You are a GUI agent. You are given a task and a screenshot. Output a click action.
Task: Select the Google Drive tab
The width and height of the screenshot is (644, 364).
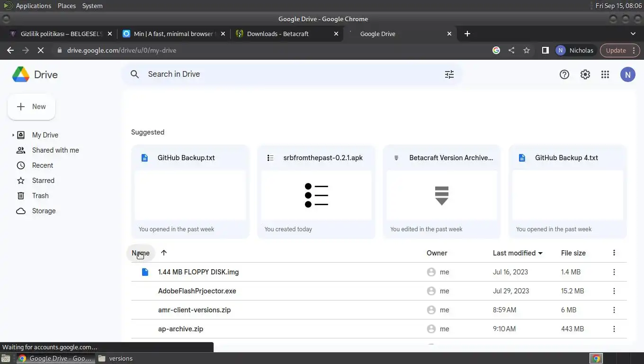[401, 34]
